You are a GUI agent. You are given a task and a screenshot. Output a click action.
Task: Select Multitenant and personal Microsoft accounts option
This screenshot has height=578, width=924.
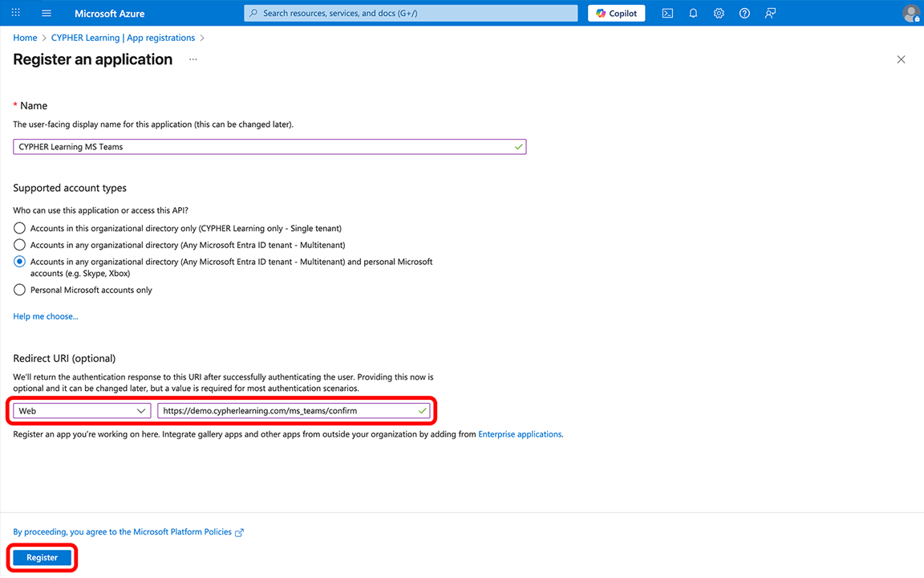pos(19,261)
